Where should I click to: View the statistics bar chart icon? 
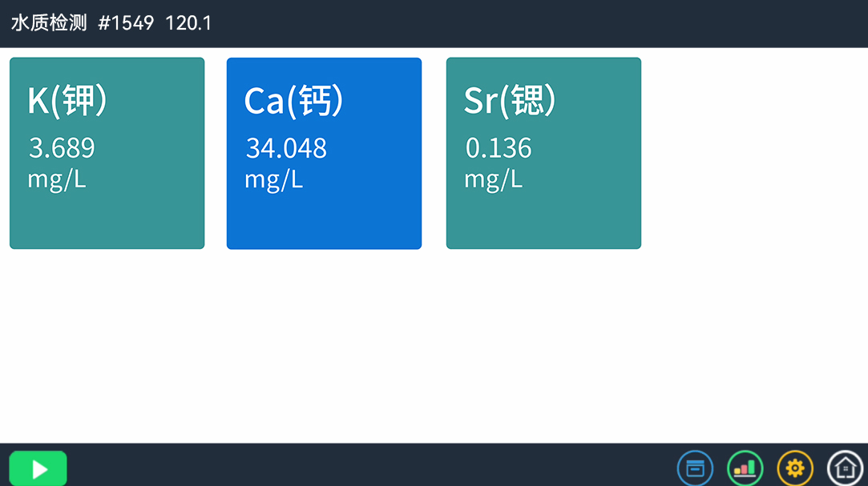745,468
